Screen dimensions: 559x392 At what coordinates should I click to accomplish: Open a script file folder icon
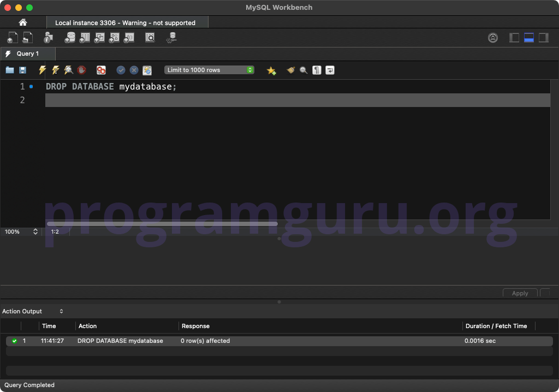[10, 70]
